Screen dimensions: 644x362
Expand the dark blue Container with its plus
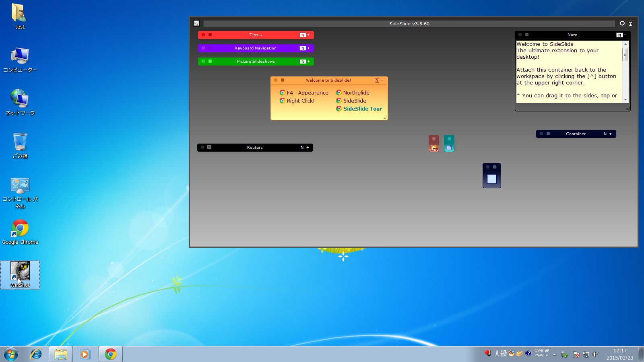pyautogui.click(x=611, y=134)
